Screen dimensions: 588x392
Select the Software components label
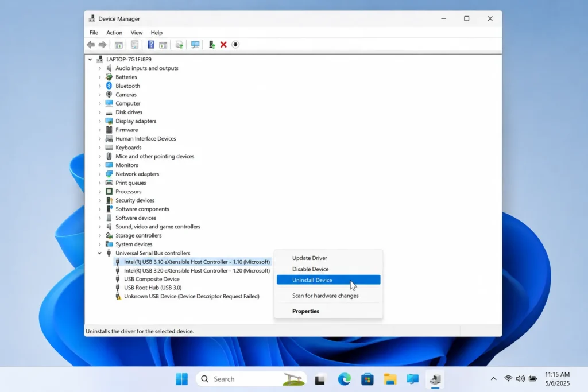[142, 209]
